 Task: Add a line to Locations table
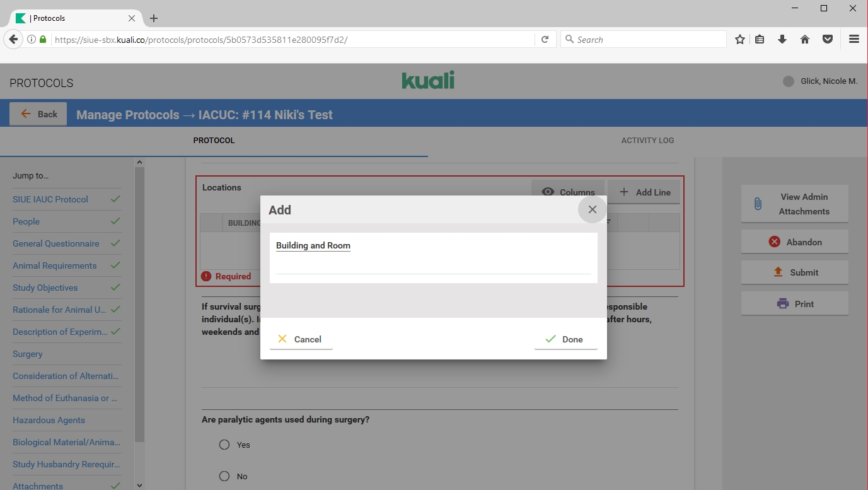coord(644,192)
